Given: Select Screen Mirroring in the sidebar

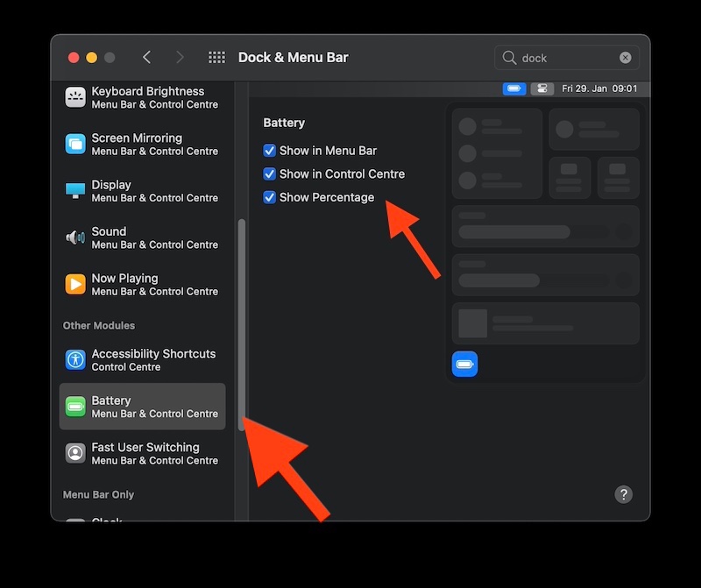Looking at the screenshot, I should tap(142, 144).
